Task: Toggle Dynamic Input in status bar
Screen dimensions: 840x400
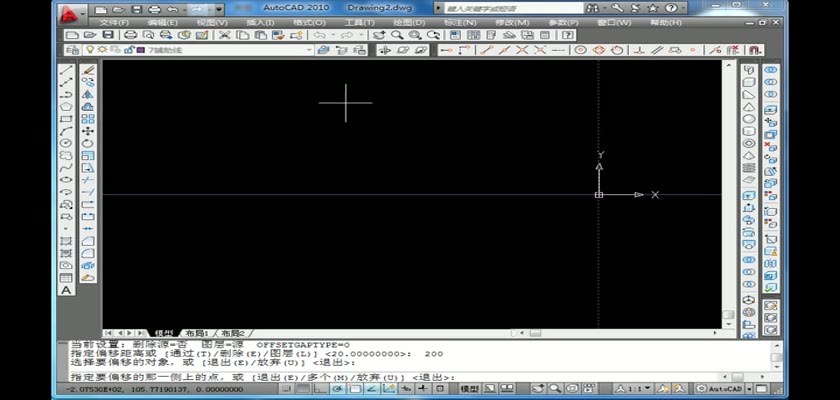Action: [407, 389]
